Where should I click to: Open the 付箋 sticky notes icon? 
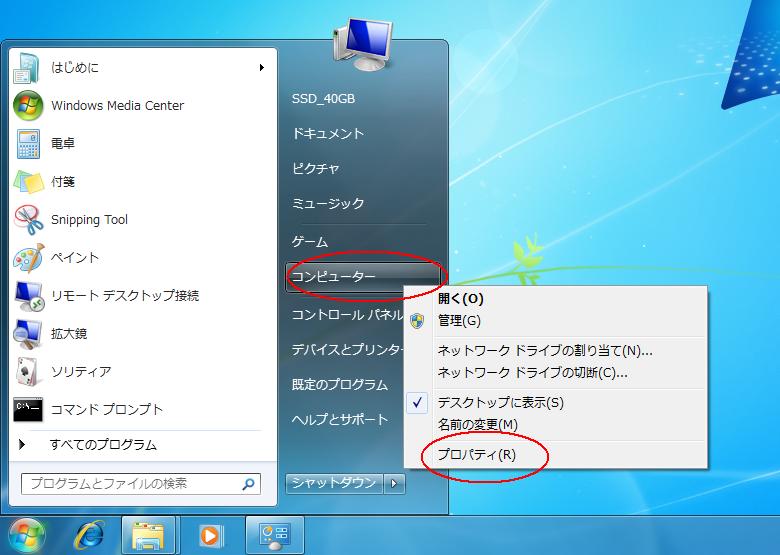(28, 182)
